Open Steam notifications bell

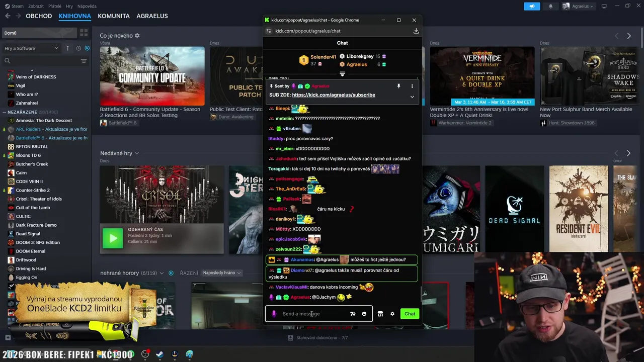point(550,6)
